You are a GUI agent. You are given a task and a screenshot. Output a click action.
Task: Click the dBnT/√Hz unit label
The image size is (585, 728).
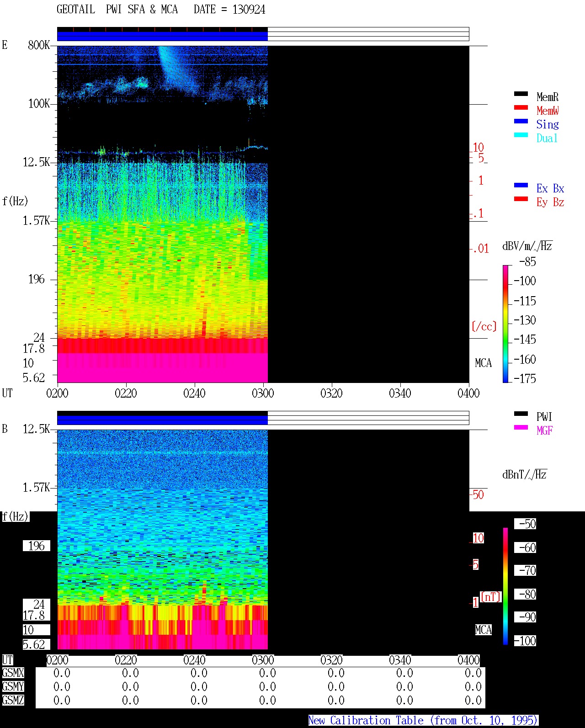pyautogui.click(x=525, y=474)
